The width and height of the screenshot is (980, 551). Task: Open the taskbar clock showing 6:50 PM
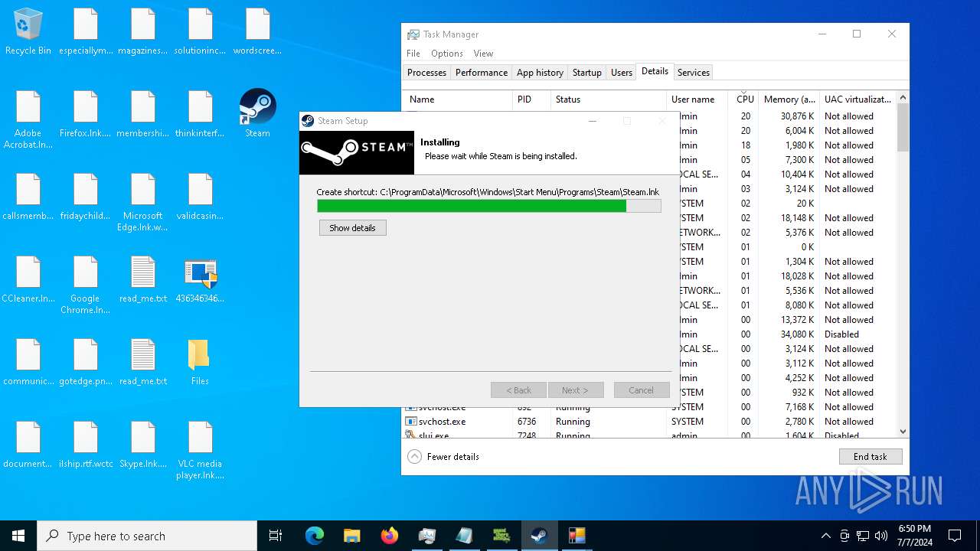point(914,536)
